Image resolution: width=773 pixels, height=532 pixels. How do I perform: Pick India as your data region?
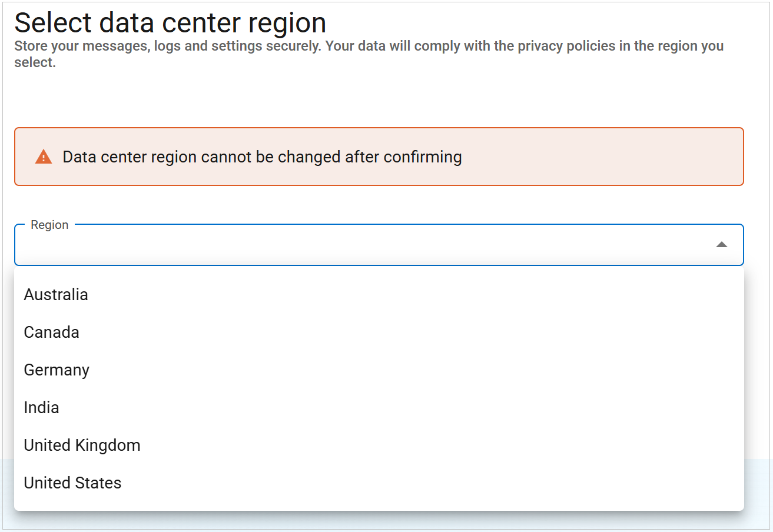41,407
